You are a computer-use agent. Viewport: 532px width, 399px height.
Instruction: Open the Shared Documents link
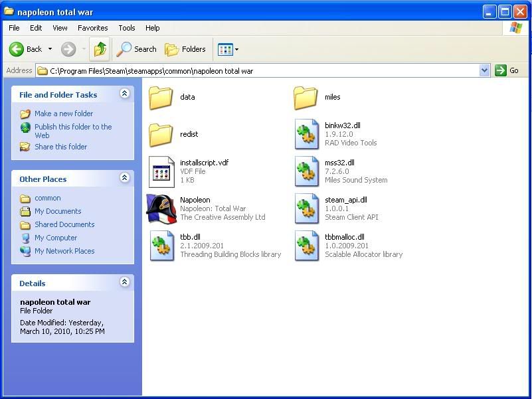[x=64, y=224]
